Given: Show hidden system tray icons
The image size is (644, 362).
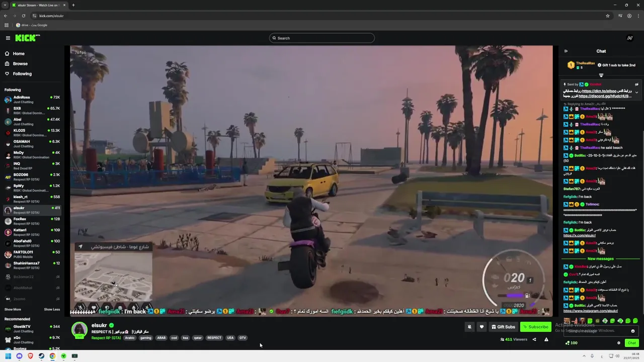Looking at the screenshot, I should tap(584, 356).
